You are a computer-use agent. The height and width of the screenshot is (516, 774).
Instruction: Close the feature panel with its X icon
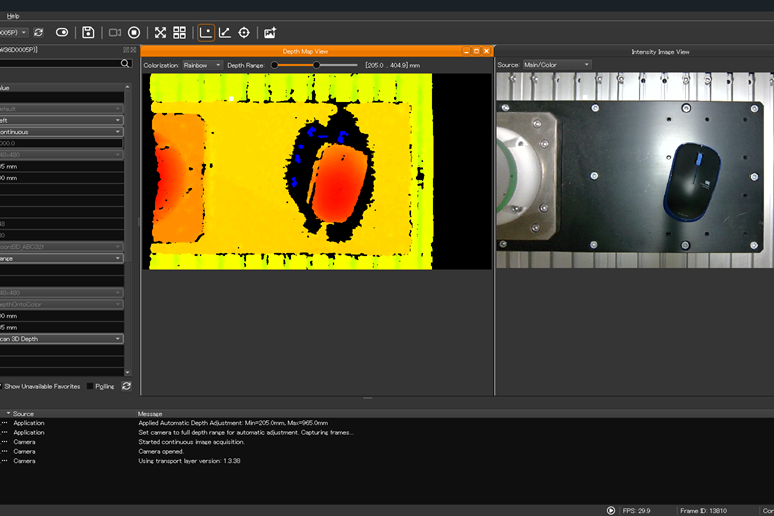133,50
